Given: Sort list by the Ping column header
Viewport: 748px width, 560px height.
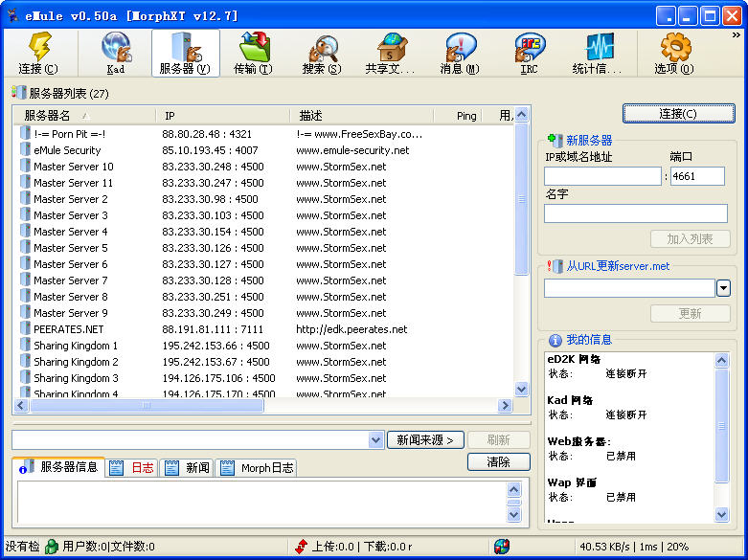Looking at the screenshot, I should pos(465,116).
